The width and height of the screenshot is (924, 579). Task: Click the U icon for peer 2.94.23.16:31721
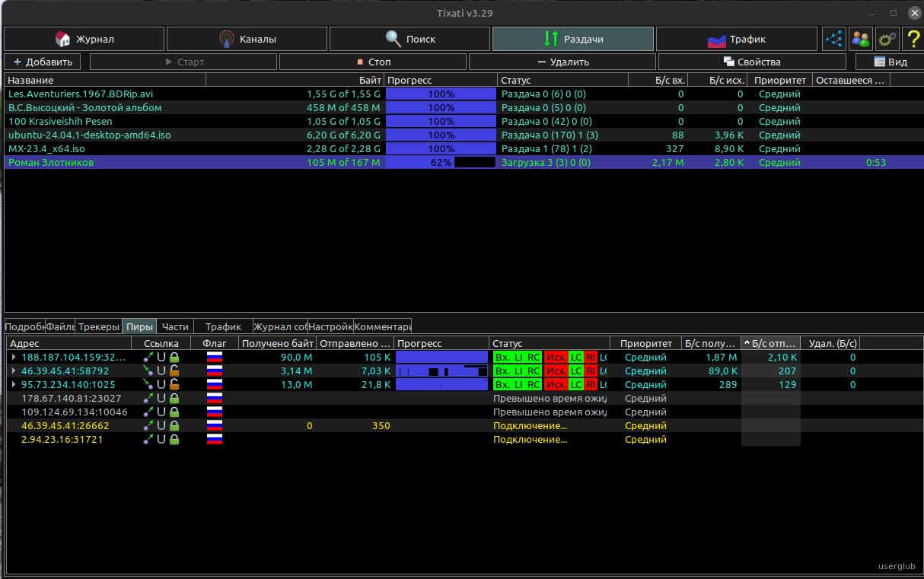[161, 440]
